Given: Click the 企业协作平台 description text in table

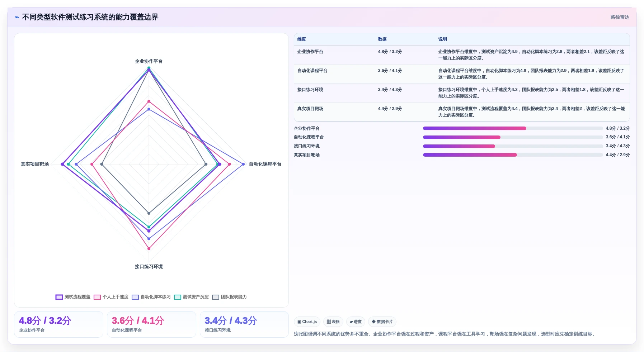Looking at the screenshot, I should [531, 55].
